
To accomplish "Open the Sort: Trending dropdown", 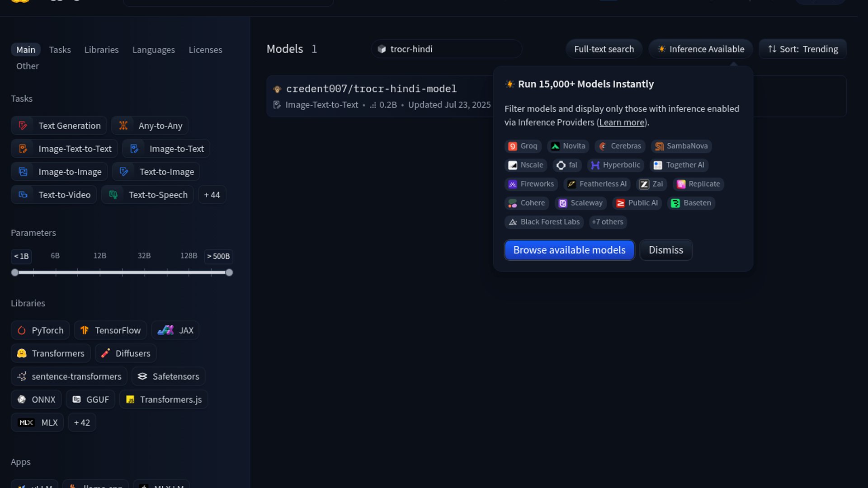I will 802,49.
